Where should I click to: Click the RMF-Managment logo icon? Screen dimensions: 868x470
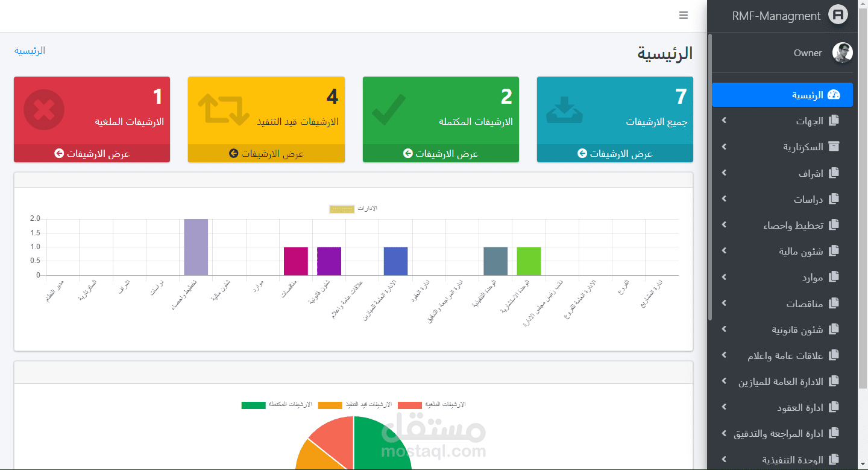coord(838,16)
